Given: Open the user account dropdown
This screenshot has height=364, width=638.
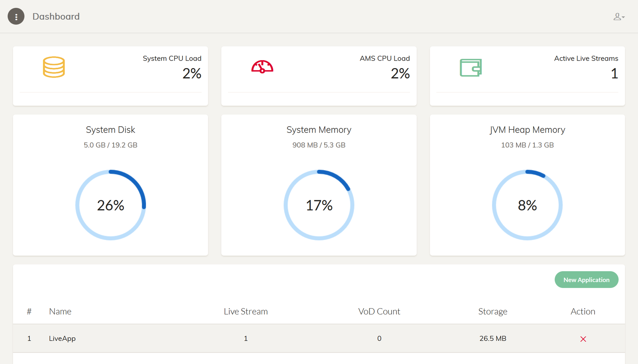Looking at the screenshot, I should pos(618,17).
